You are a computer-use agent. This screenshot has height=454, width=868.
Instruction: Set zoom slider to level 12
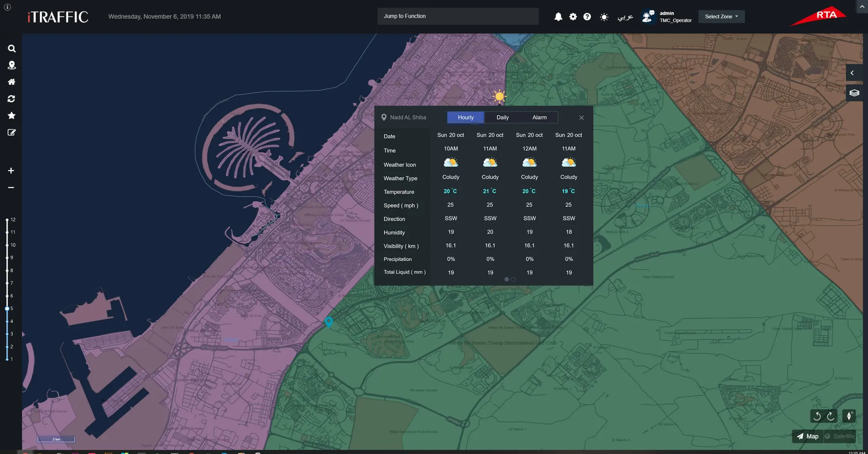7,220
